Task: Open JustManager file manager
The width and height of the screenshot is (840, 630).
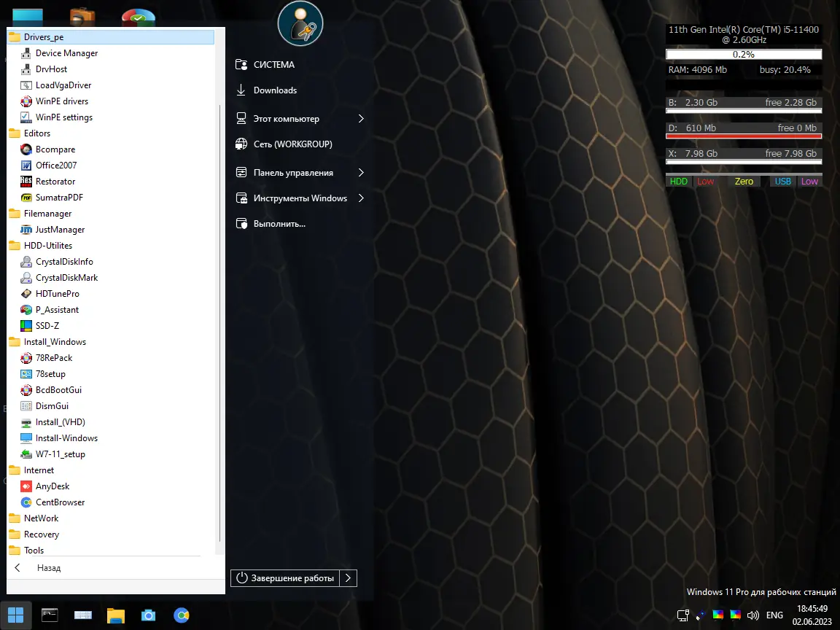Action: tap(61, 229)
